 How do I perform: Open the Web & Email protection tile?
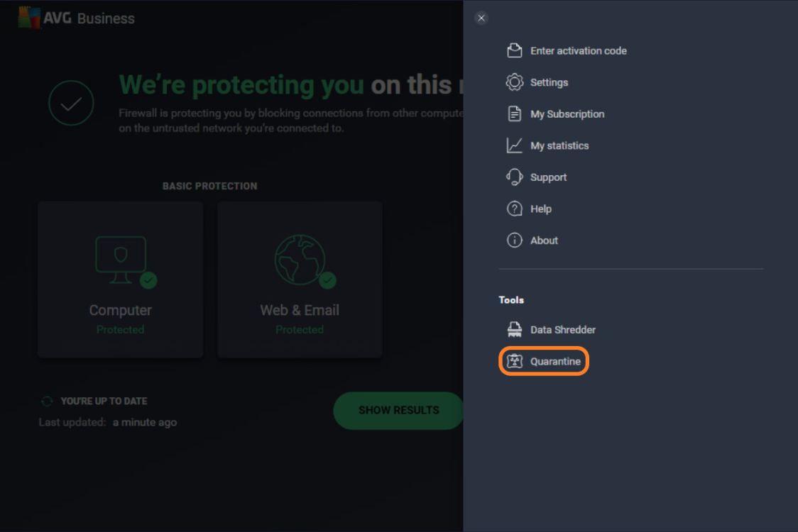pos(300,279)
